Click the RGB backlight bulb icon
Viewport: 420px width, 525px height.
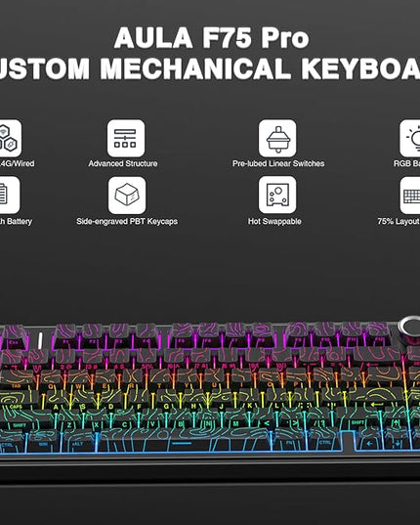(410, 138)
